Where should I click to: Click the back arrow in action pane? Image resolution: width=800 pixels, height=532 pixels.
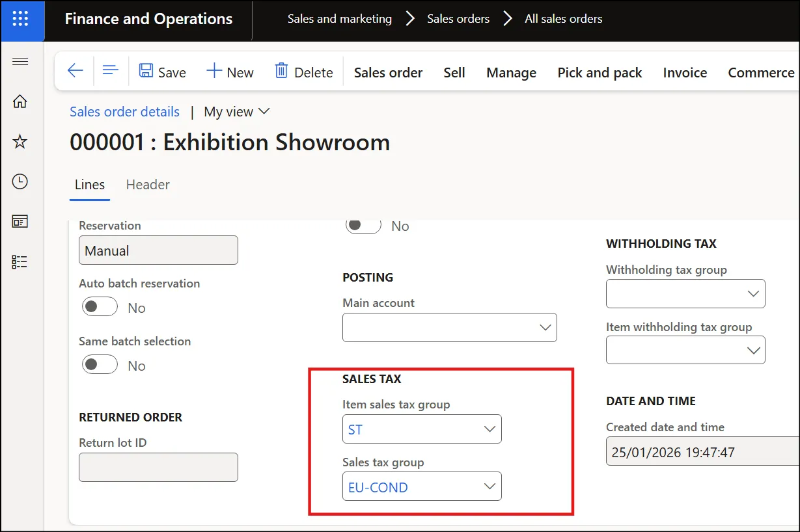(x=76, y=71)
